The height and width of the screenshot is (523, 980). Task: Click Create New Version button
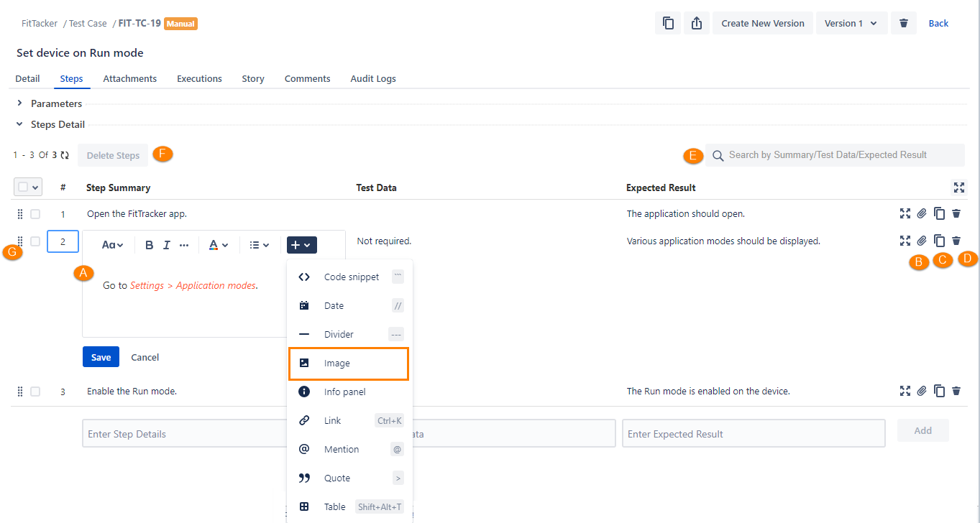763,23
